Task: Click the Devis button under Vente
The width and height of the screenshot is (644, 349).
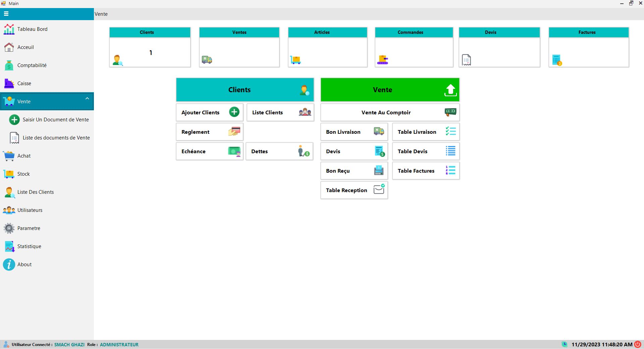Action: [x=354, y=151]
